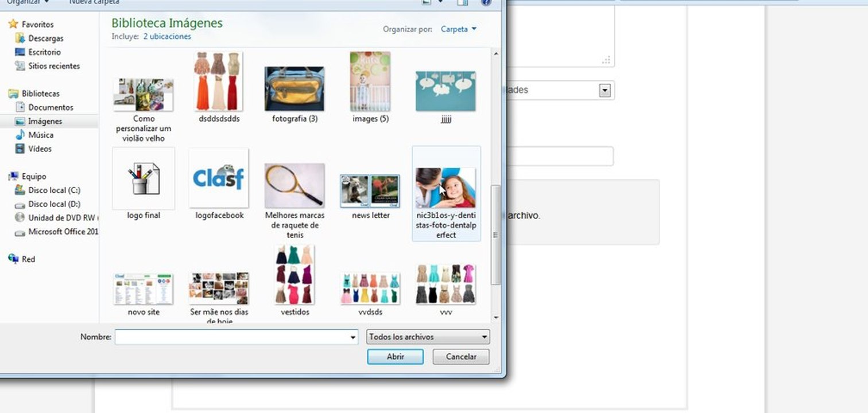The height and width of the screenshot is (413, 868).
Task: Select the 'dsddsdsdds' dresses image
Action: pyautogui.click(x=219, y=87)
